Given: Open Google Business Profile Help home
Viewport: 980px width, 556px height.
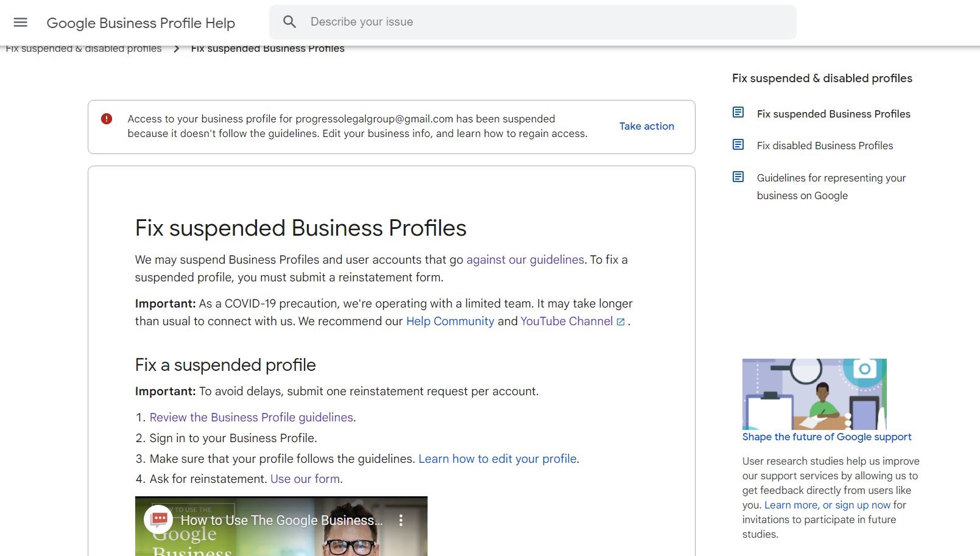Looking at the screenshot, I should [x=141, y=23].
